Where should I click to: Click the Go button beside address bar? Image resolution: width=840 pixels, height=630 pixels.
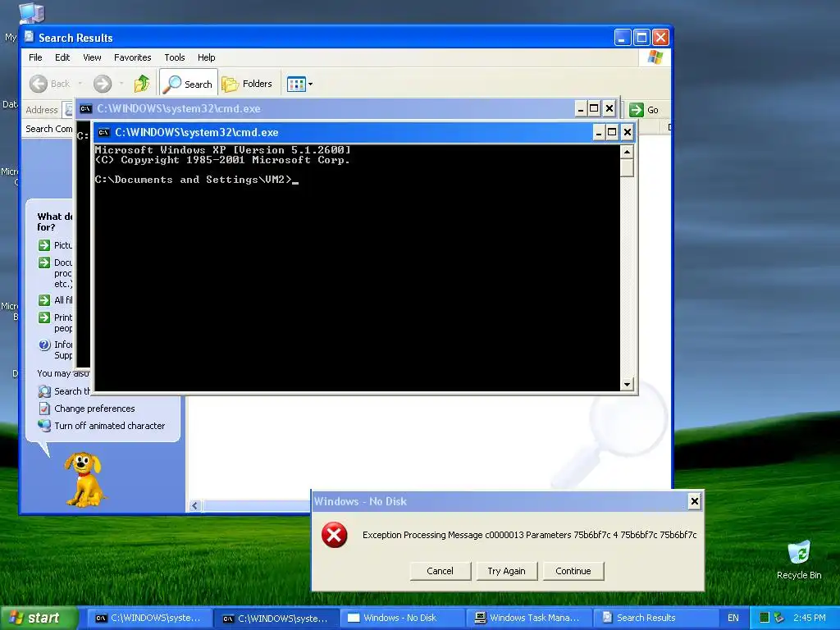643,110
